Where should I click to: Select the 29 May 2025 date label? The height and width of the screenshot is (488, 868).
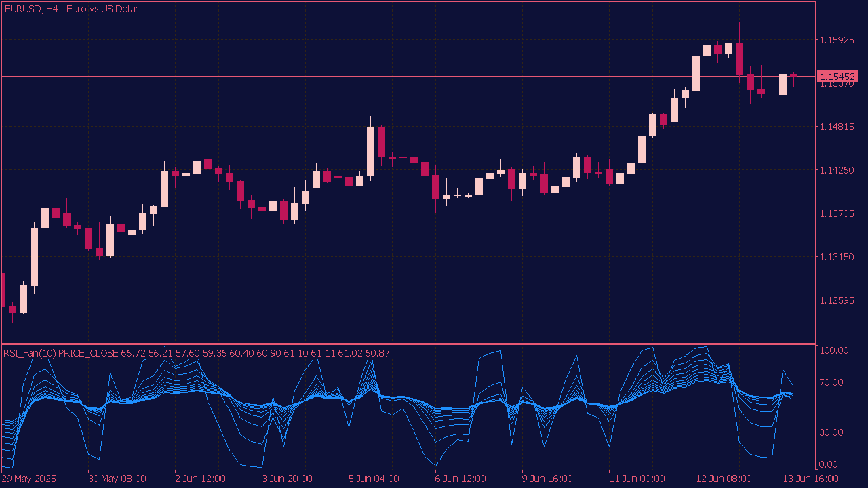click(29, 479)
